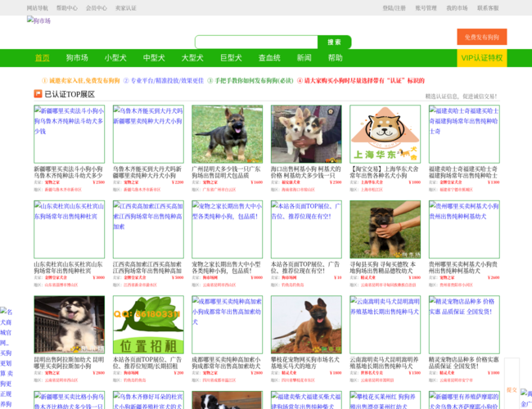Click the orange 已认证TOP展区 section icon
The height and width of the screenshot is (409, 532).
pos(38,94)
